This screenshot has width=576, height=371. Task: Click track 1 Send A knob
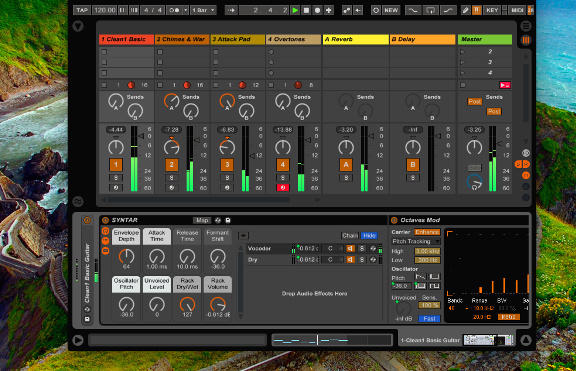click(116, 101)
